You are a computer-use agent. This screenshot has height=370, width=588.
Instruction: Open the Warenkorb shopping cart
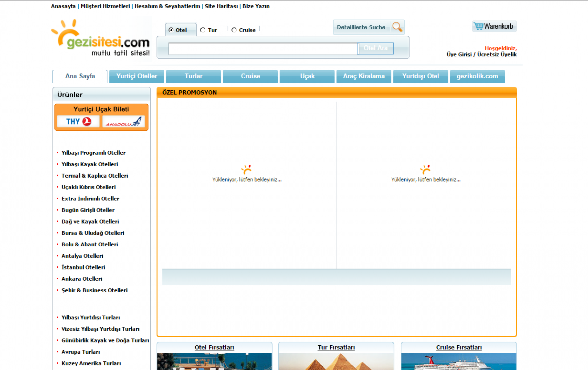(494, 27)
